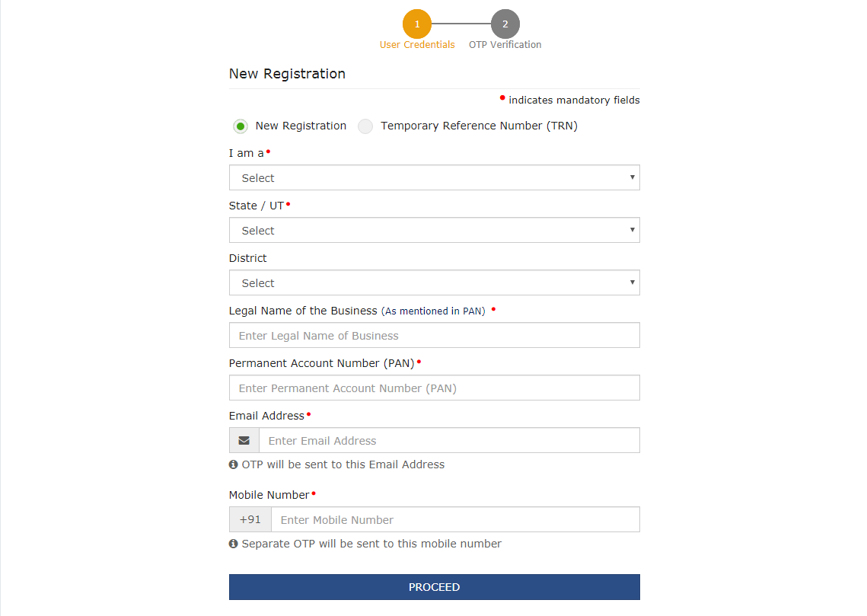Click the OTP Verification step label
This screenshot has height=616, width=867.
point(505,45)
